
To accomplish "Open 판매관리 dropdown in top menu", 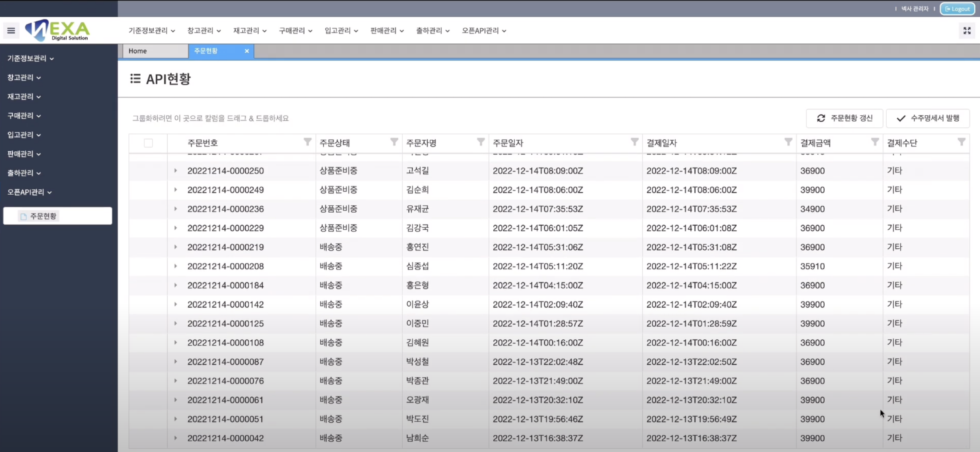I will (x=387, y=31).
